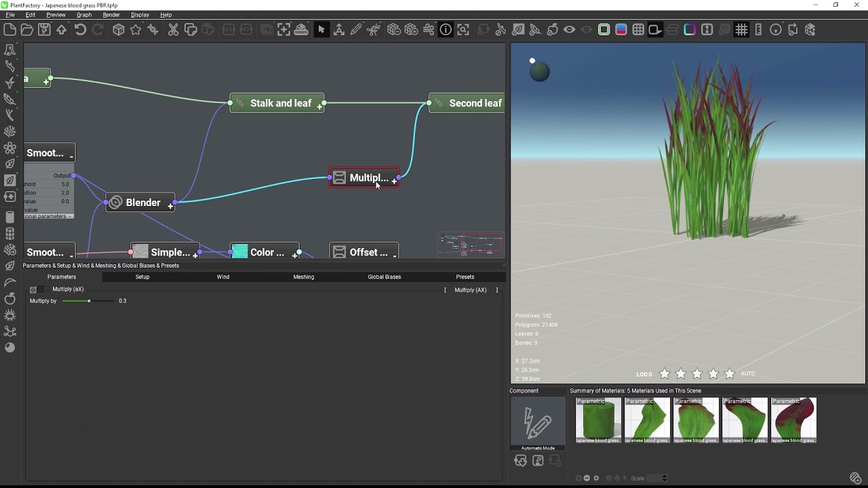Click the New file icon in toolbar
Viewport: 868px width, 488px height.
[9, 30]
